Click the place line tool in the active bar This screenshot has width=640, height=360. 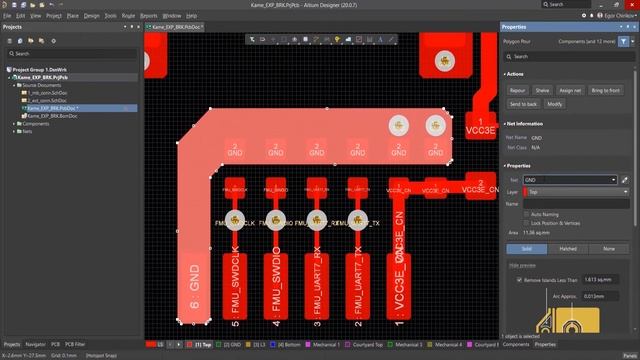coord(391,39)
